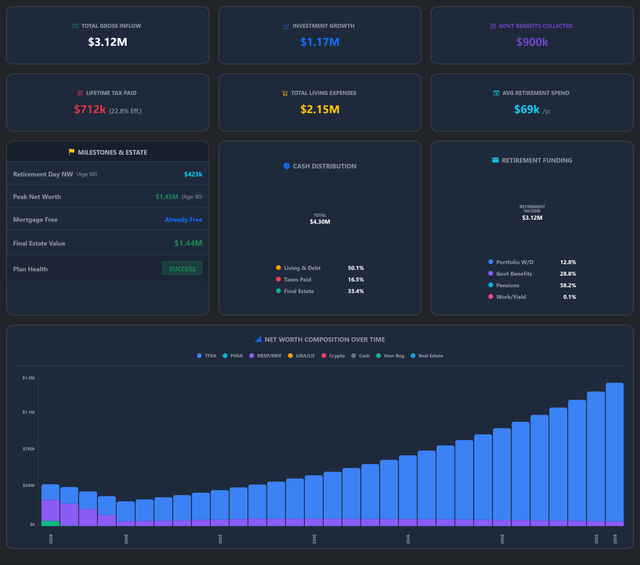Image resolution: width=640 pixels, height=565 pixels.
Task: Click the Plan Health row label
Action: coord(30,269)
